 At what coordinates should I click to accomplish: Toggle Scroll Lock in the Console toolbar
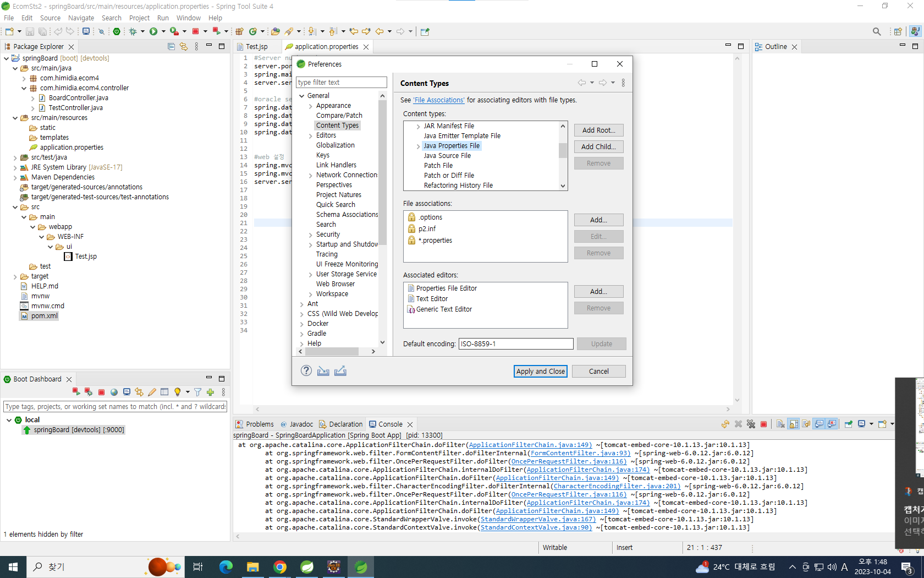click(794, 424)
